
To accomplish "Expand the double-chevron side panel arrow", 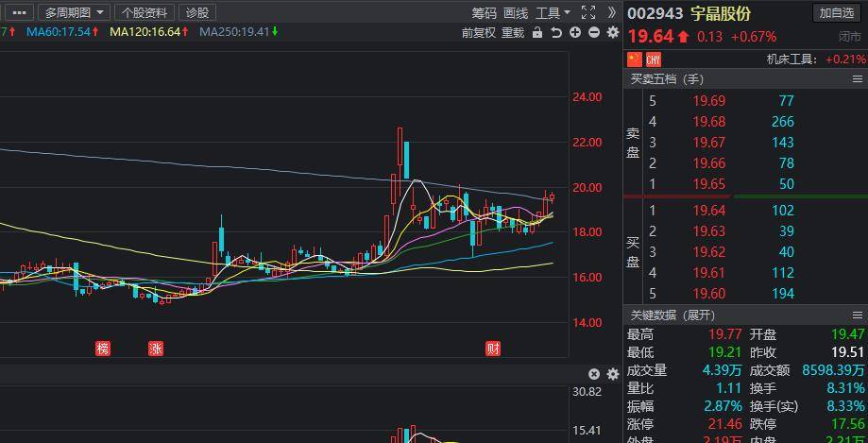I will [612, 12].
